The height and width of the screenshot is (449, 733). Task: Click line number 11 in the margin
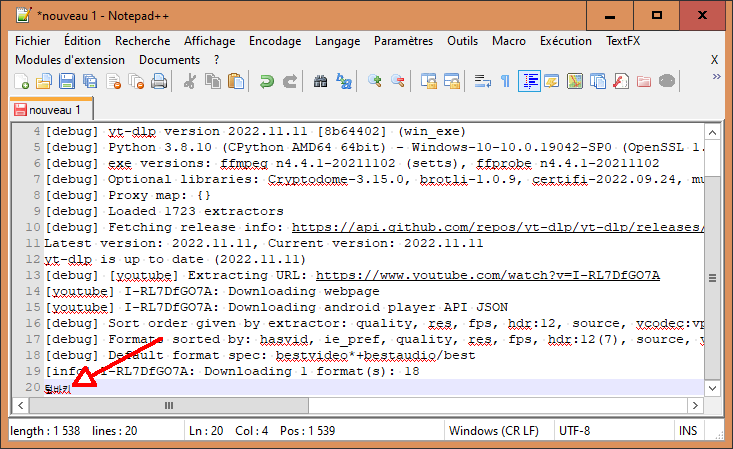point(32,243)
